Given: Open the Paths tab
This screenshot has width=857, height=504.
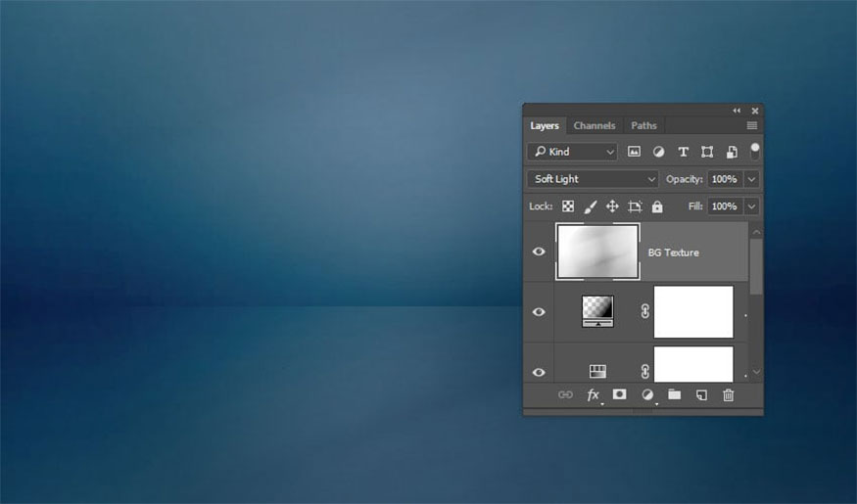Looking at the screenshot, I should [x=643, y=125].
